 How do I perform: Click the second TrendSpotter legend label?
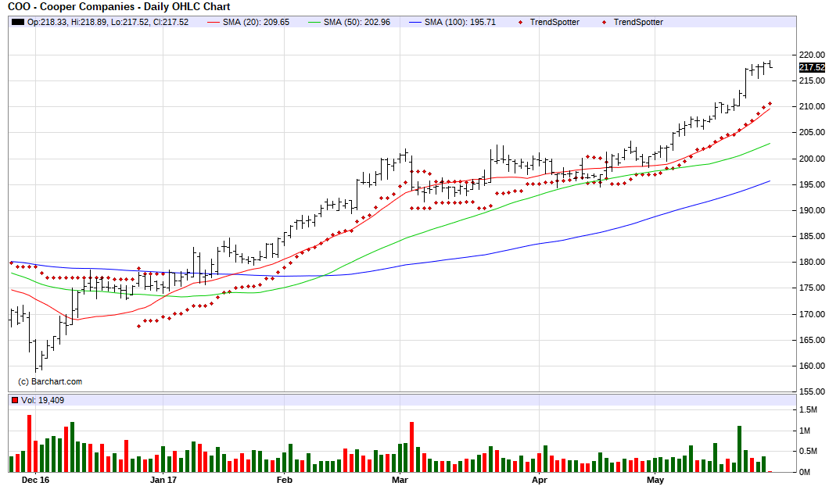coord(638,22)
